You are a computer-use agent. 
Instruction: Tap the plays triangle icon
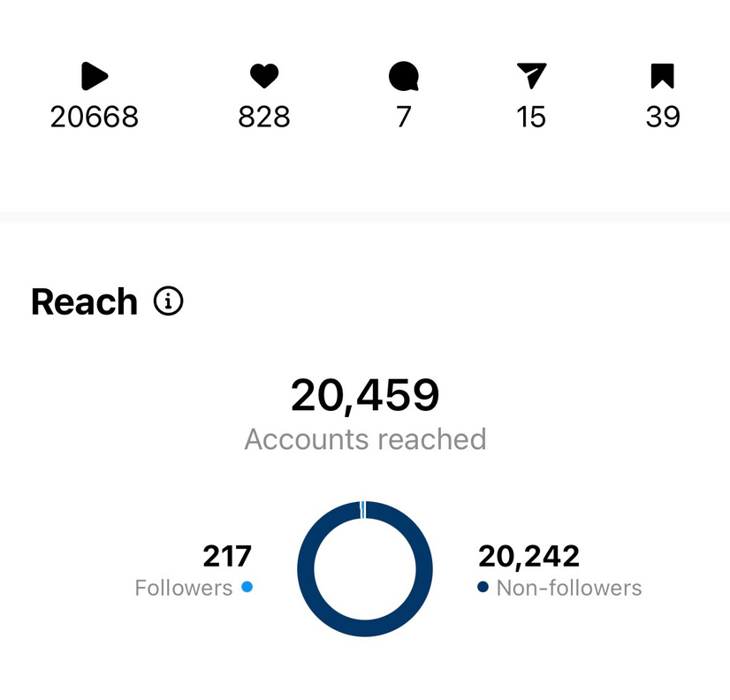pos(94,77)
